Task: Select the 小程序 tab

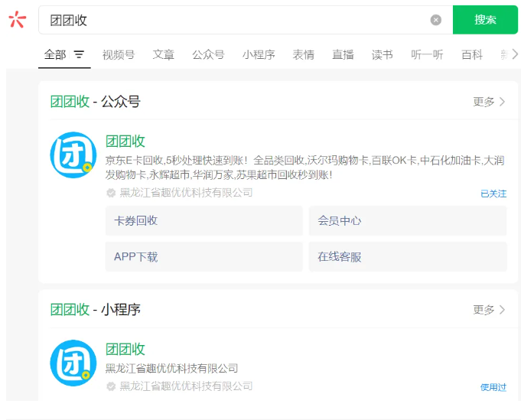Action: click(259, 55)
